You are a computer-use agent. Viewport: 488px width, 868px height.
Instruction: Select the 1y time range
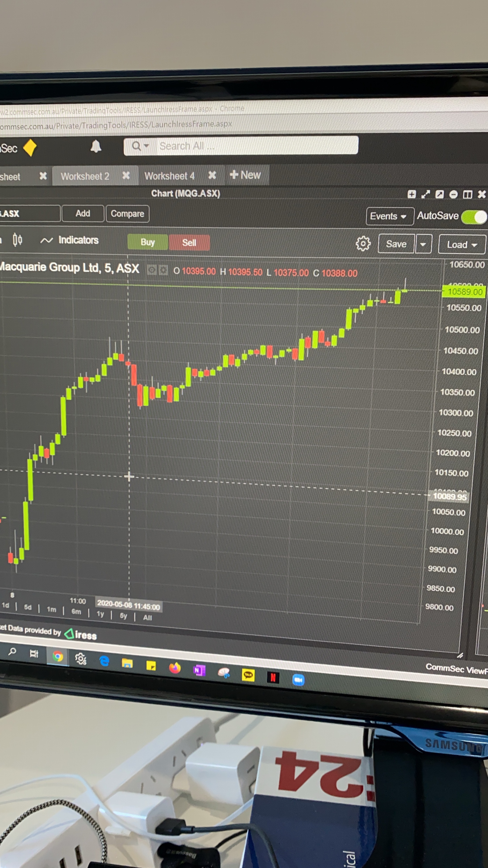tap(100, 614)
